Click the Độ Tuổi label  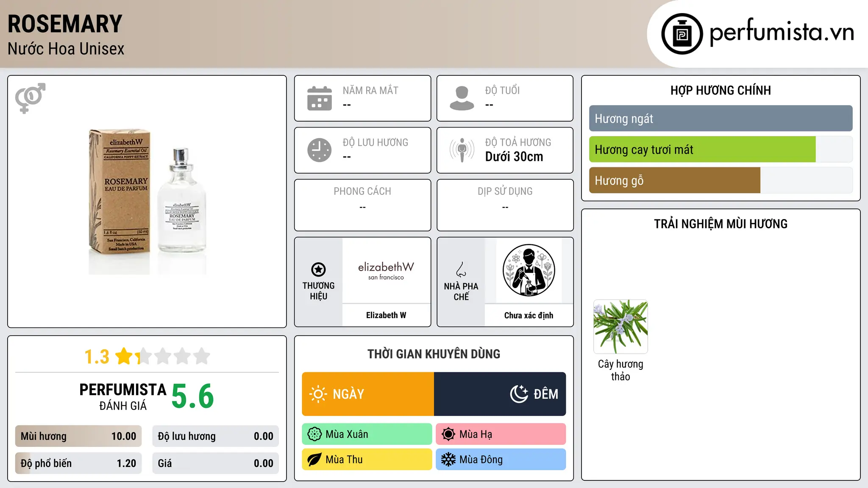click(502, 91)
